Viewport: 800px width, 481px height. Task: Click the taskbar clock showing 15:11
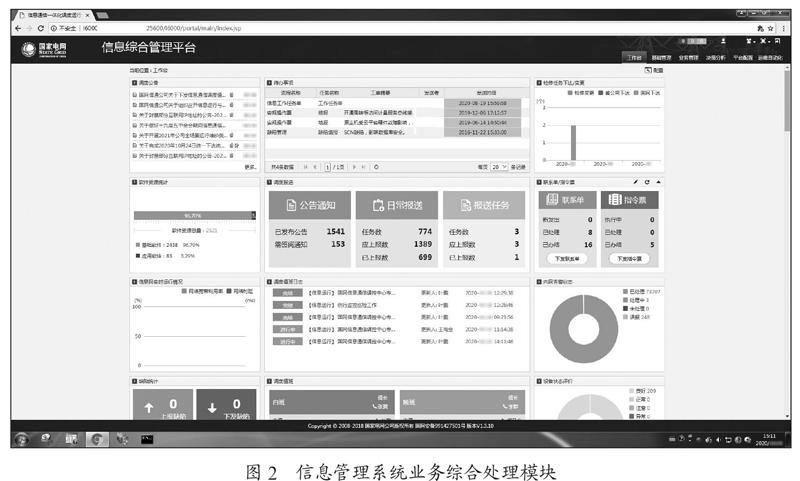click(x=769, y=440)
